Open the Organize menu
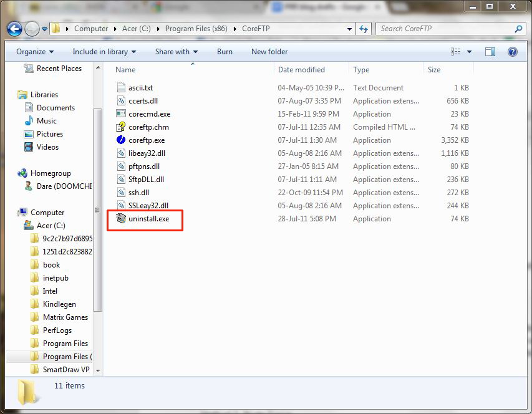This screenshot has width=532, height=414. [x=34, y=52]
